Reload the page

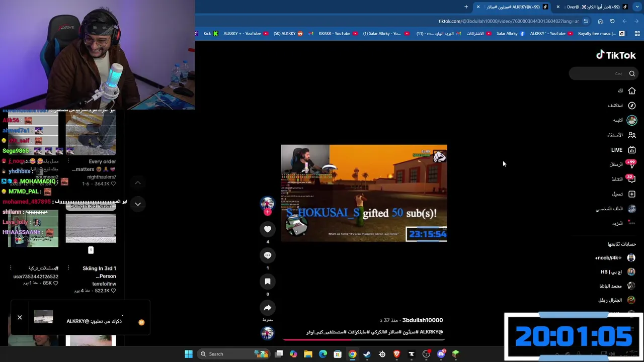(x=612, y=21)
